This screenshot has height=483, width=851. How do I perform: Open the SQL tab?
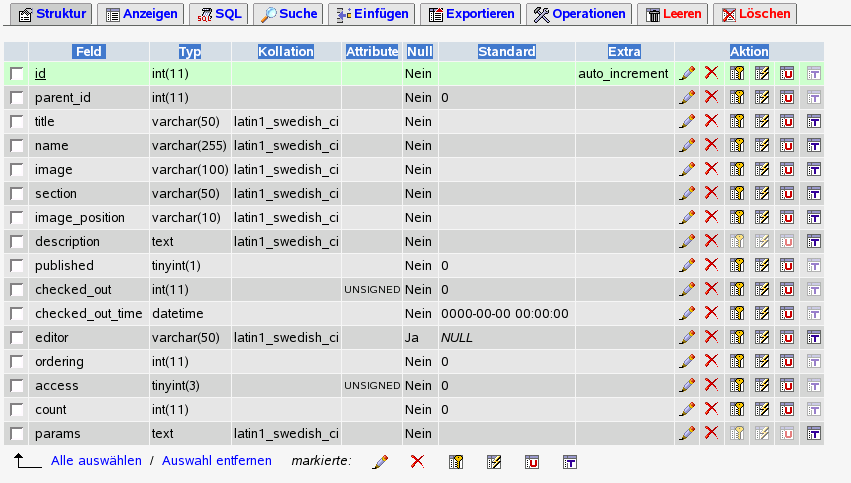point(217,14)
